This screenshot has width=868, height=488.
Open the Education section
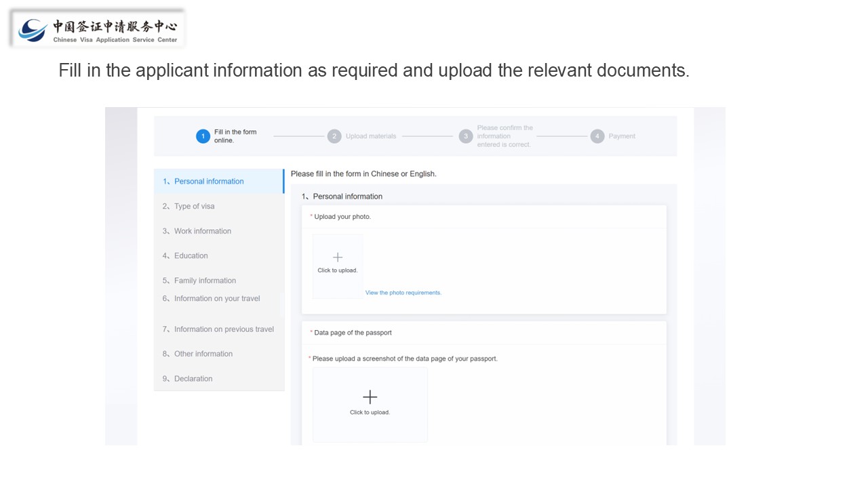point(219,256)
